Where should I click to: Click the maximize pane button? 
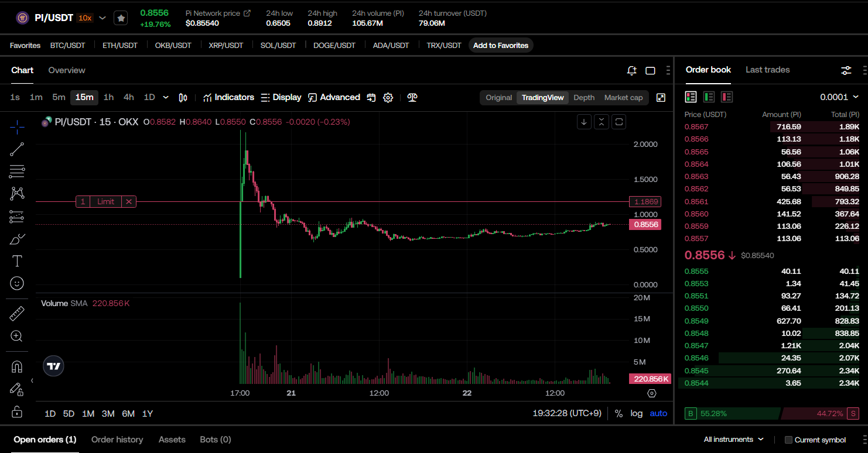point(619,122)
